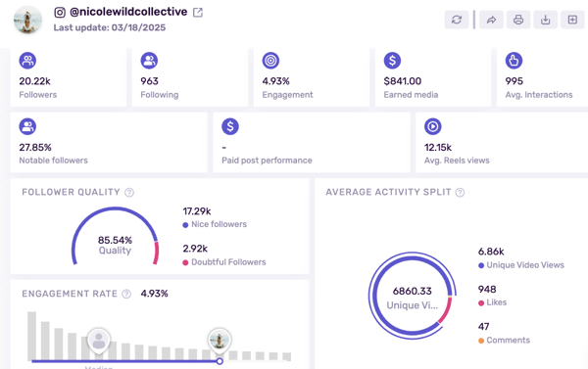Viewport: 588px width, 369px height.
Task: Click Follower Quality help question mark
Action: [x=129, y=193]
